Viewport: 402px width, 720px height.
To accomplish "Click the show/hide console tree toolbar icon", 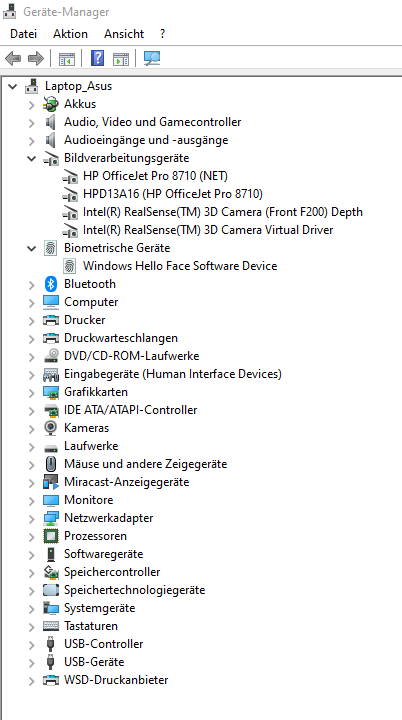I will (x=67, y=59).
